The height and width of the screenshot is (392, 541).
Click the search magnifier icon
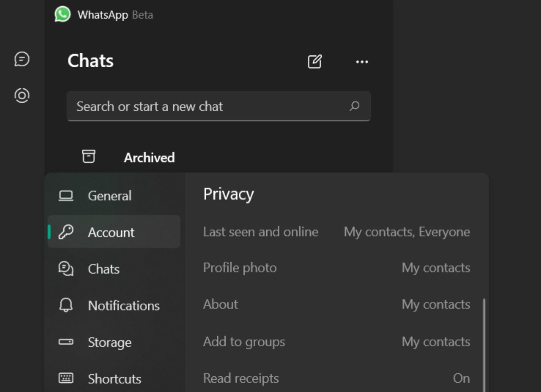(x=354, y=106)
